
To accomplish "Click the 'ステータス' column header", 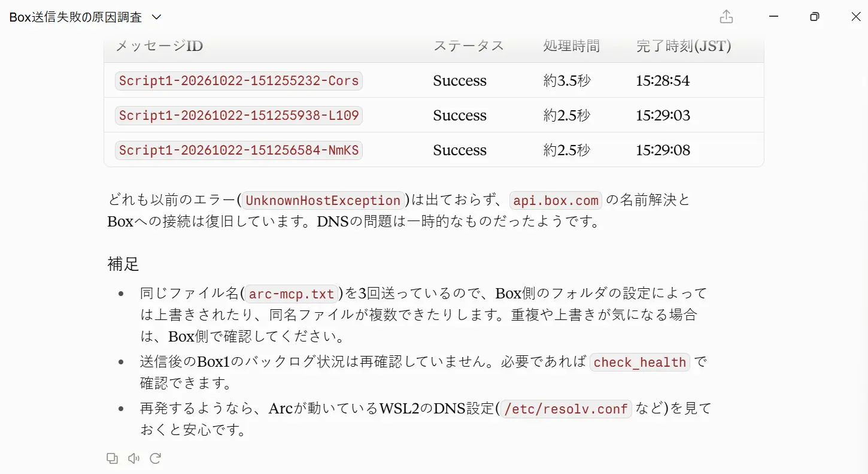I will tap(469, 46).
